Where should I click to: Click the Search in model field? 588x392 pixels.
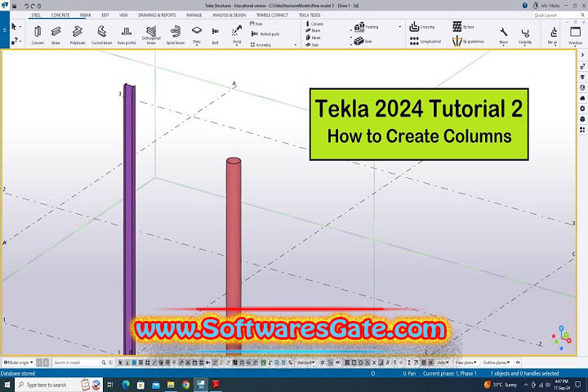click(x=77, y=363)
